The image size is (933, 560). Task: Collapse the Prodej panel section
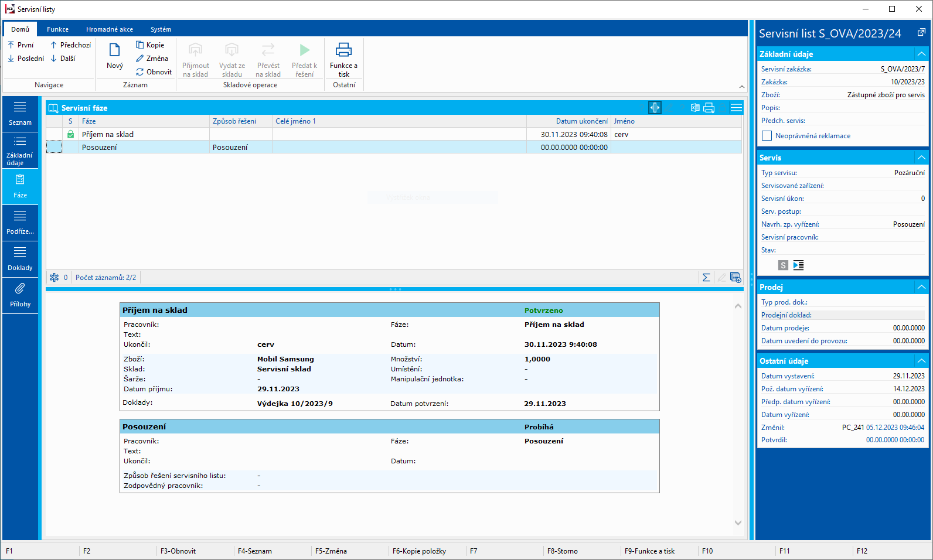click(x=921, y=287)
